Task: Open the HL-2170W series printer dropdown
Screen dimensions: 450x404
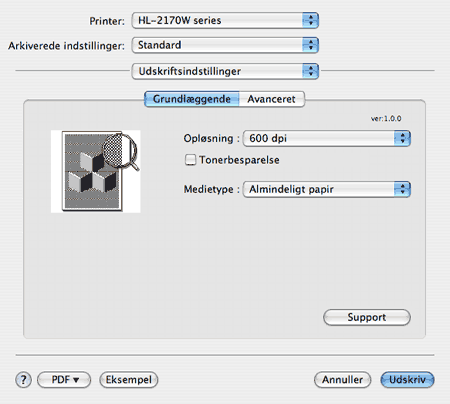Action: pyautogui.click(x=225, y=20)
